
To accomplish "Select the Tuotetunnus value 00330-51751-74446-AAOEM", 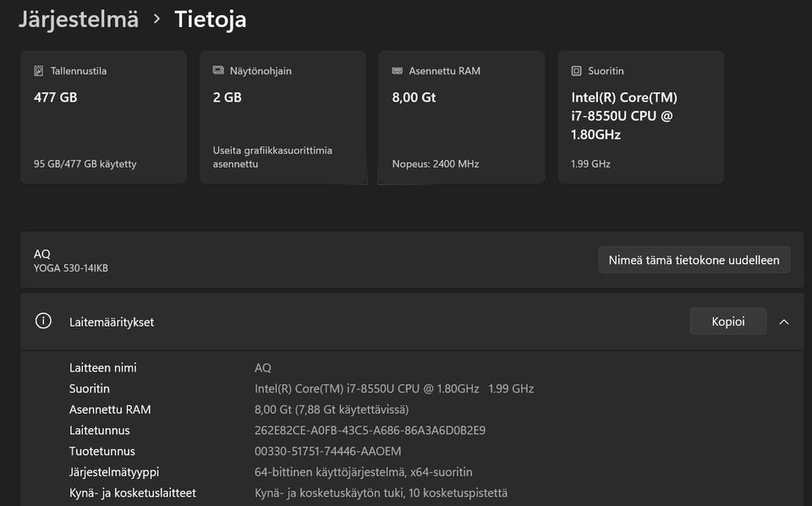I will pos(327,451).
